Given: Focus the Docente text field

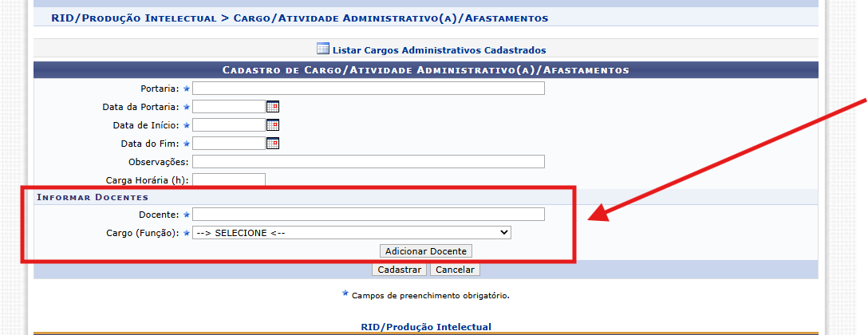Looking at the screenshot, I should [x=369, y=215].
